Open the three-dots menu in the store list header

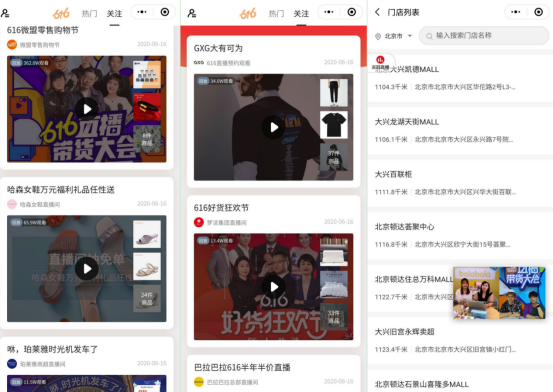516,12
